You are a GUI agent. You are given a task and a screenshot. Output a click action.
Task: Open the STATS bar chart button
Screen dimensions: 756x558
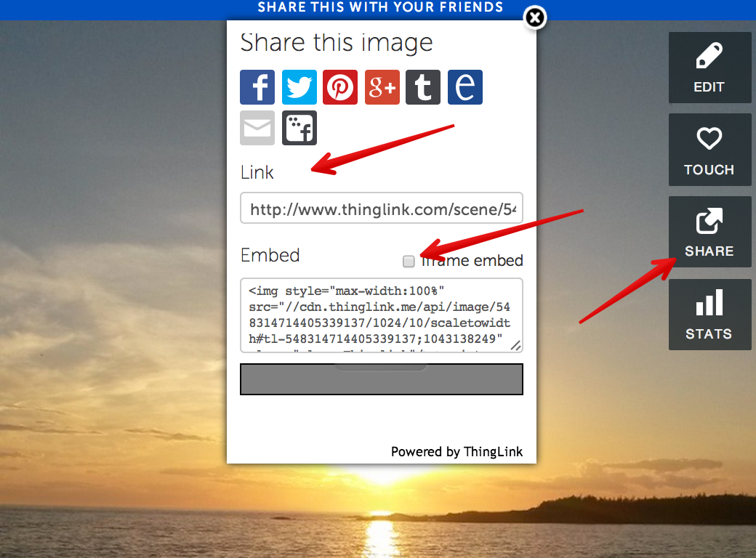709,315
